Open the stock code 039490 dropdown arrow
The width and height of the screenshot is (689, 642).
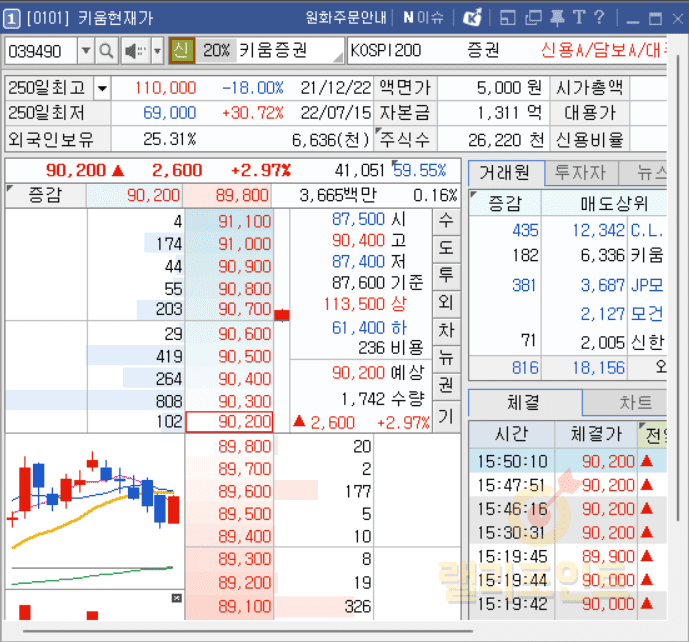pos(84,51)
